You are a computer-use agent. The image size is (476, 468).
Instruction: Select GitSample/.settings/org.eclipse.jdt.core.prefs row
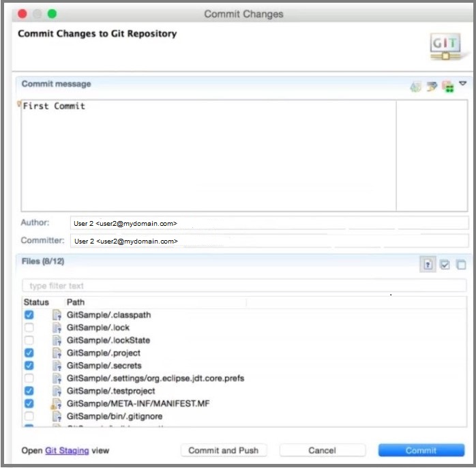pyautogui.click(x=244, y=378)
